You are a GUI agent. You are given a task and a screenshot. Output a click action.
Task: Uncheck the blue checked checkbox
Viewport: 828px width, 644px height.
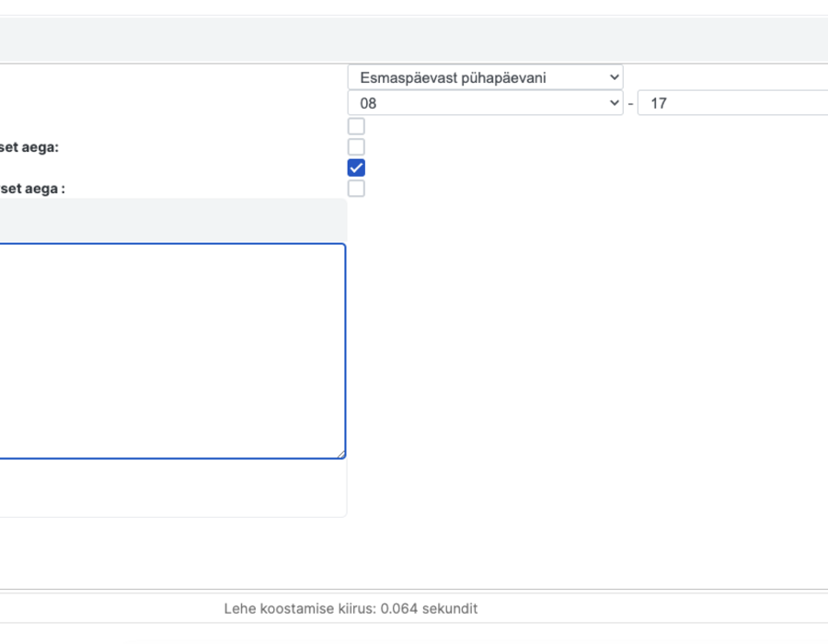click(356, 167)
